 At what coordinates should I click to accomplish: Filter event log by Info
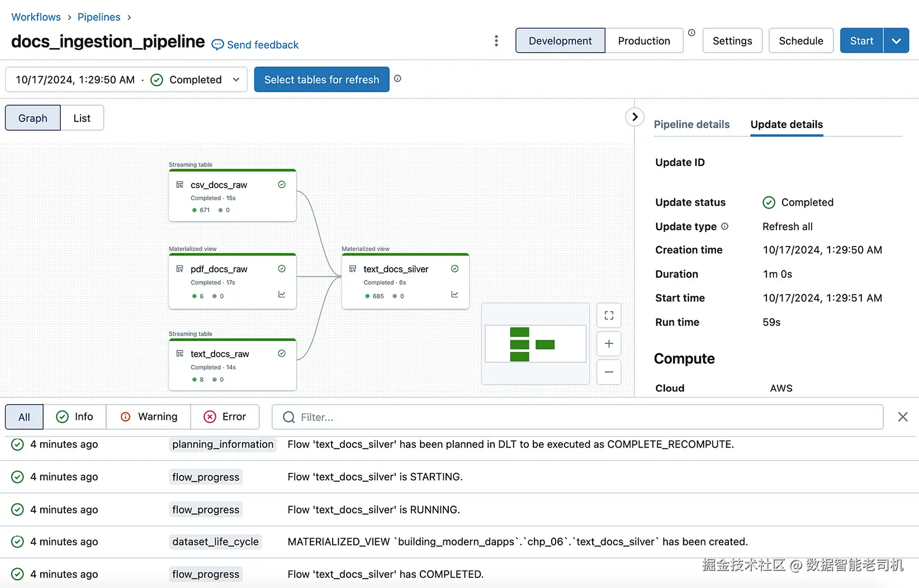(x=75, y=417)
